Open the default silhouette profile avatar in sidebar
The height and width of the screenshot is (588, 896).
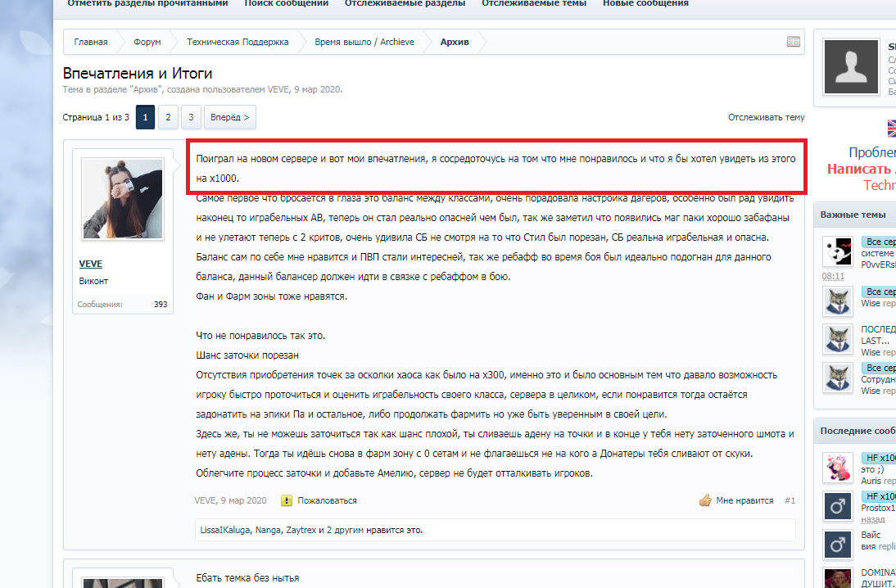[x=851, y=66]
